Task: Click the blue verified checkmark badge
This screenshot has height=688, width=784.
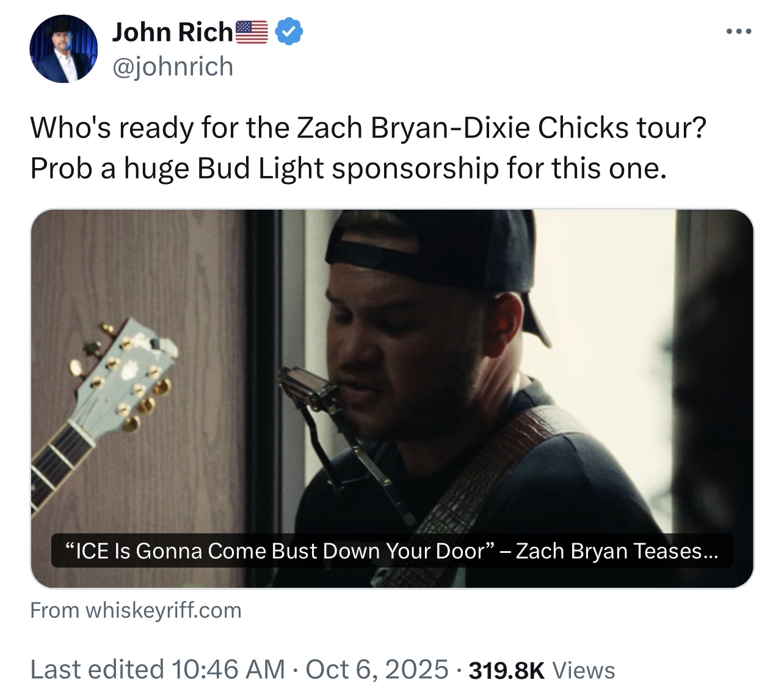Action: pos(289,32)
